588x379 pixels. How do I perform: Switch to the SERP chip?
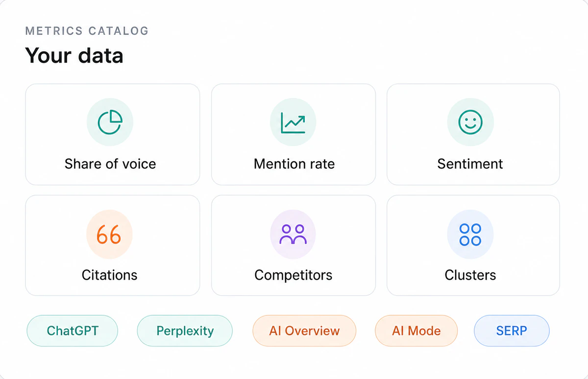512,330
